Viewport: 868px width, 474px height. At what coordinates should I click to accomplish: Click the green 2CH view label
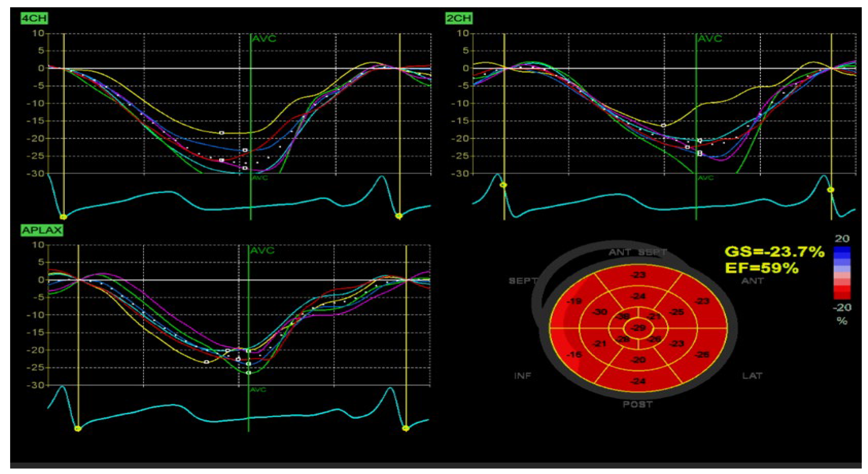(x=459, y=18)
